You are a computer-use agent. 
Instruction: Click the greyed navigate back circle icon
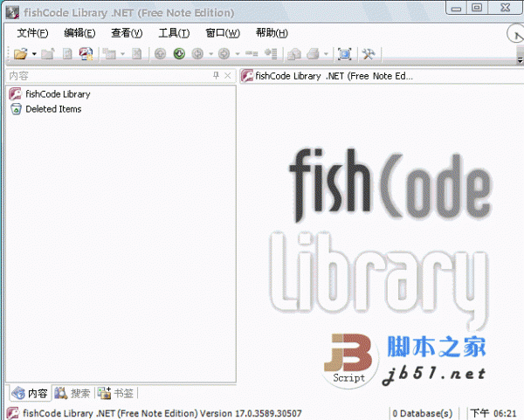pos(198,54)
